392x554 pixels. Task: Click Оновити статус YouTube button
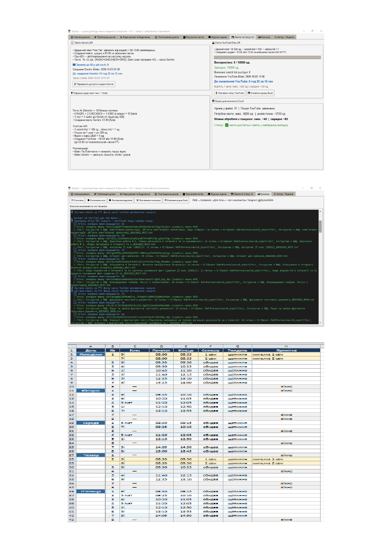tap(230, 93)
